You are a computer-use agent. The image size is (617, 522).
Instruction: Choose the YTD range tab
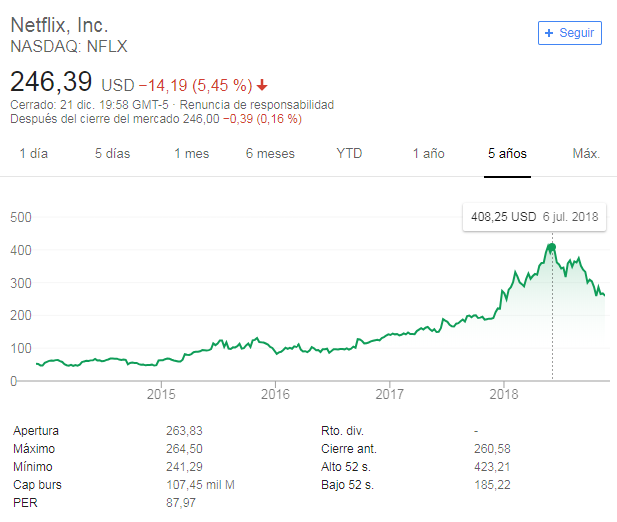tap(349, 154)
